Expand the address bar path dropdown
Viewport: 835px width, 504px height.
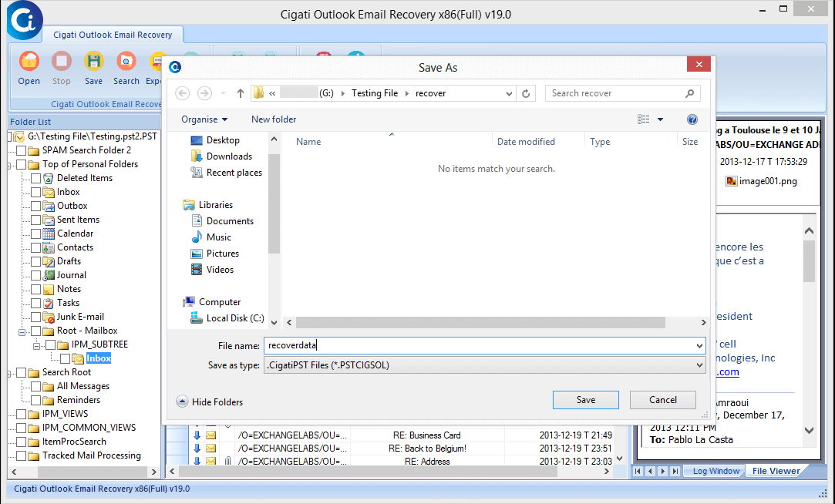tap(509, 93)
